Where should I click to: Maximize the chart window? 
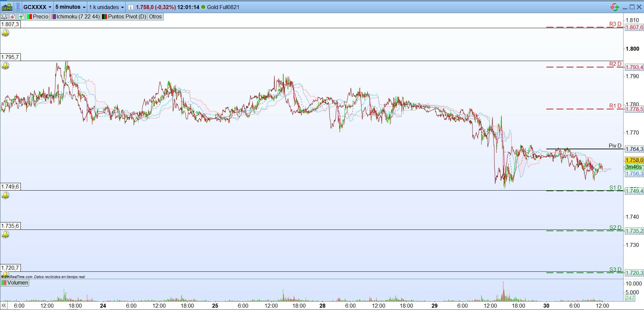tap(632, 7)
